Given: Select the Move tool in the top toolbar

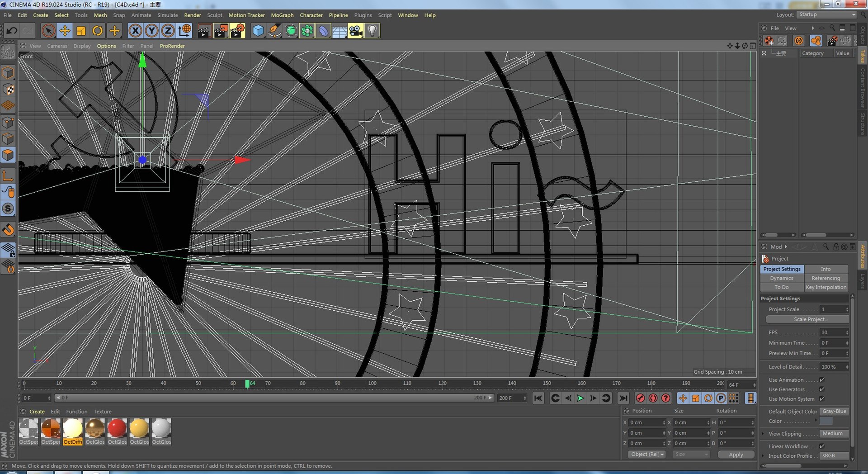Looking at the screenshot, I should (x=65, y=31).
